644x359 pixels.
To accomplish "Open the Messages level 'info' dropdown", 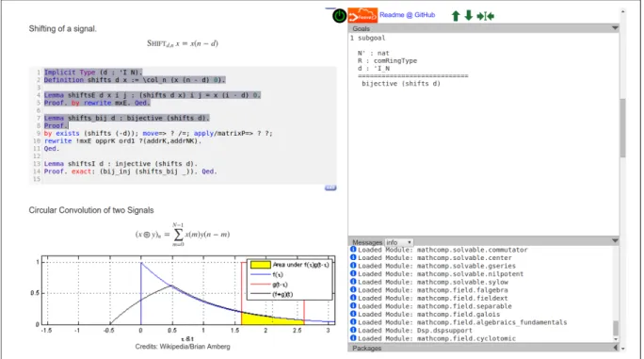I will coord(399,242).
